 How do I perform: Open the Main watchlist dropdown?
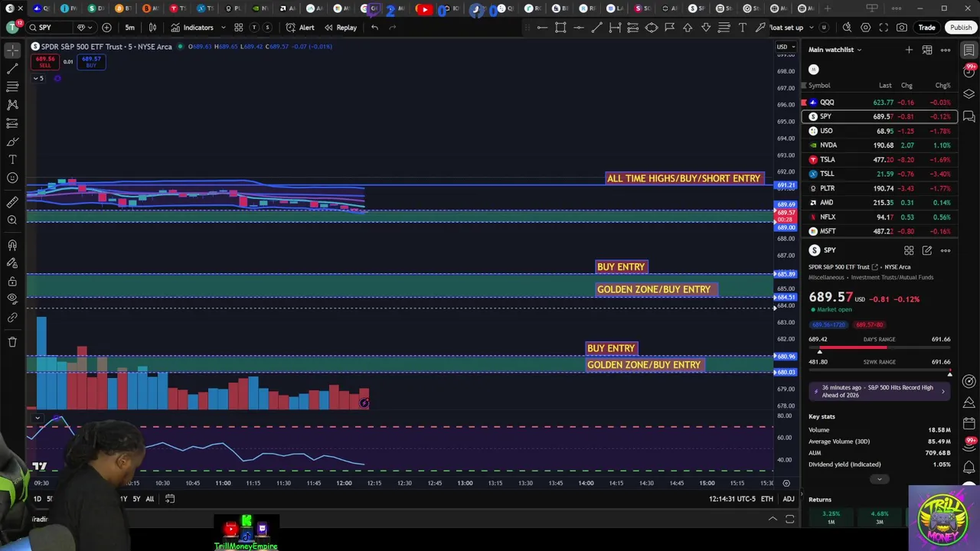(x=835, y=50)
